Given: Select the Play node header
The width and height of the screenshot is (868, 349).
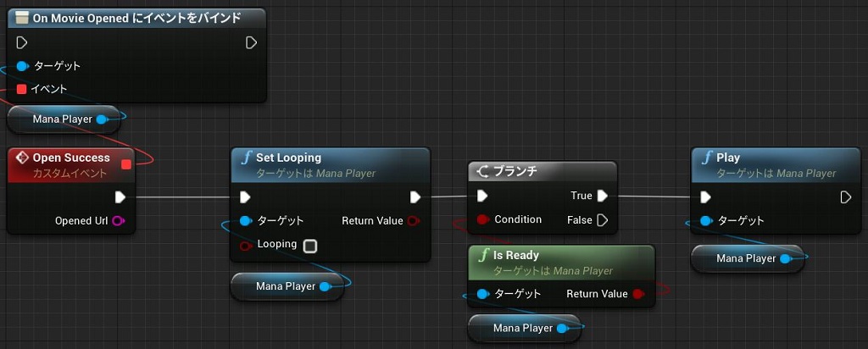Looking at the screenshot, I should (x=776, y=165).
